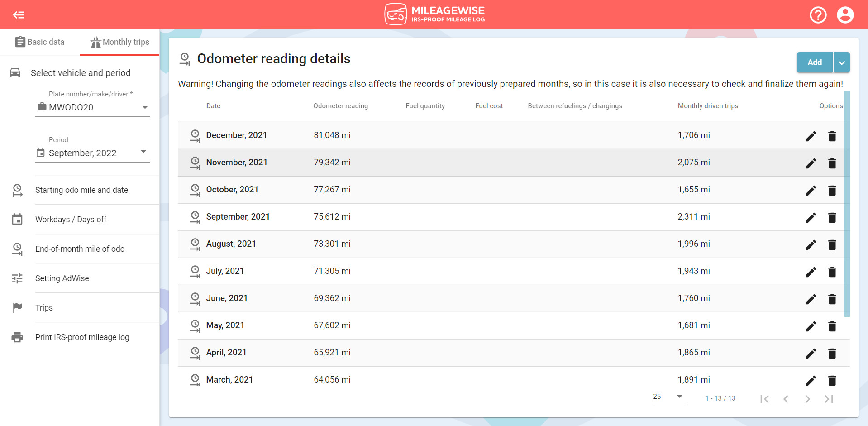Go to last page of table
This screenshot has height=426, width=868.
click(829, 399)
